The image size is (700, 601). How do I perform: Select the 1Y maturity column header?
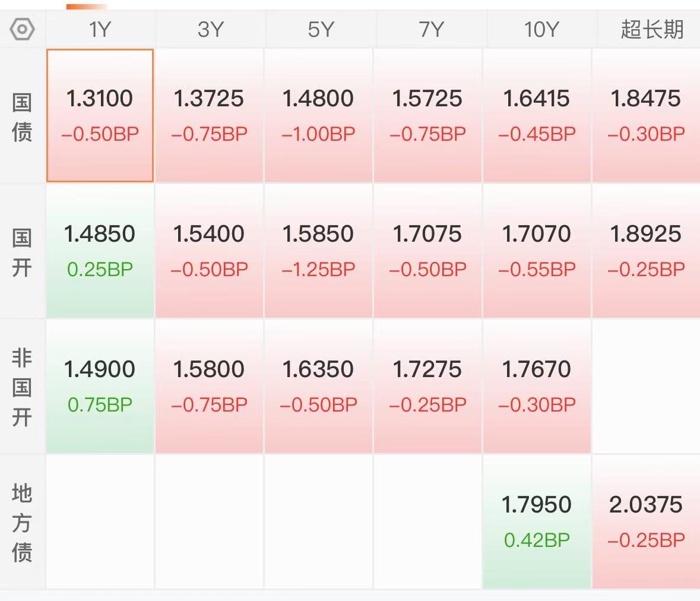coord(100,30)
